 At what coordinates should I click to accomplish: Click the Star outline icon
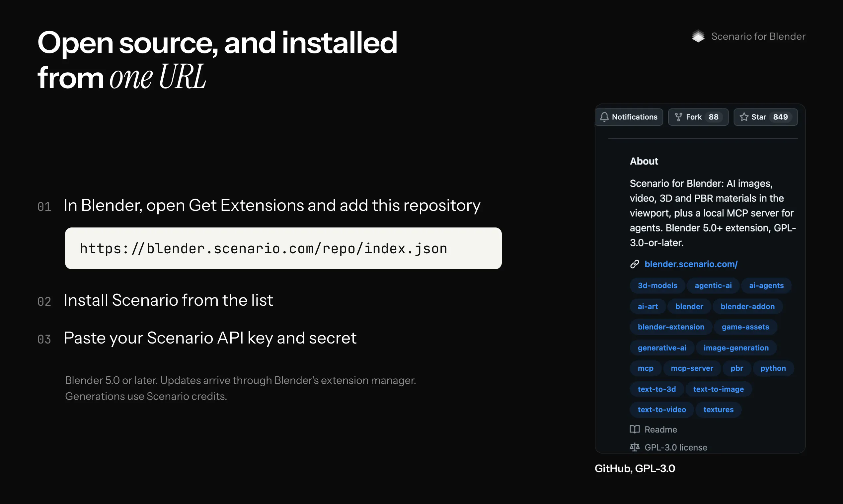point(744,117)
